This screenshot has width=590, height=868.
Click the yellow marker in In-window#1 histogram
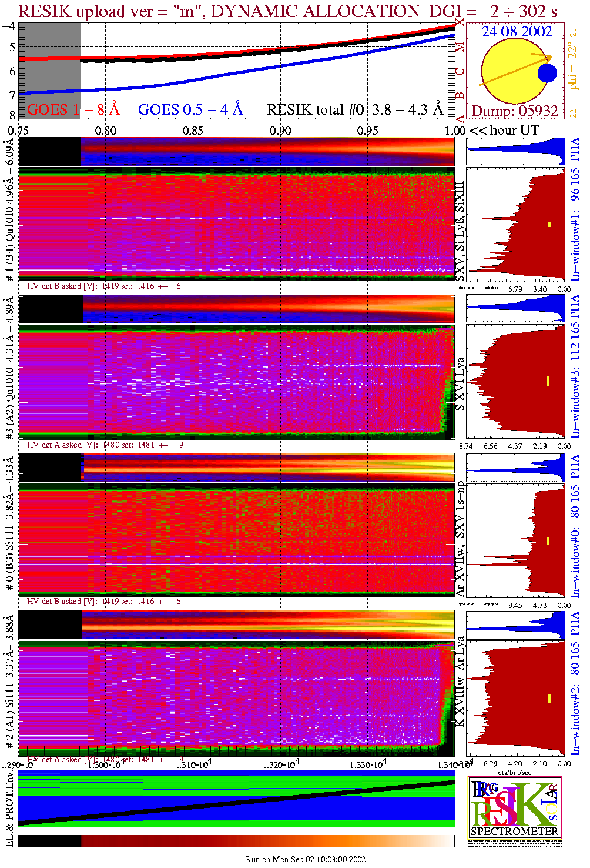549,224
